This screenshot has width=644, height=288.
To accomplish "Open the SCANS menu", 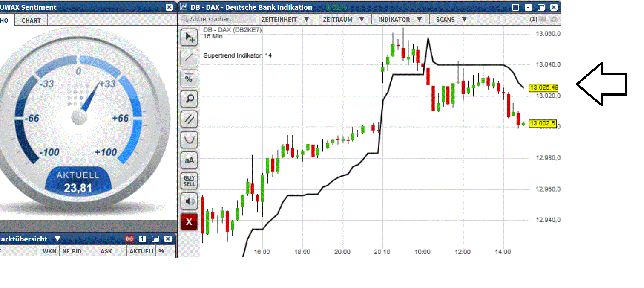I will coord(451,19).
